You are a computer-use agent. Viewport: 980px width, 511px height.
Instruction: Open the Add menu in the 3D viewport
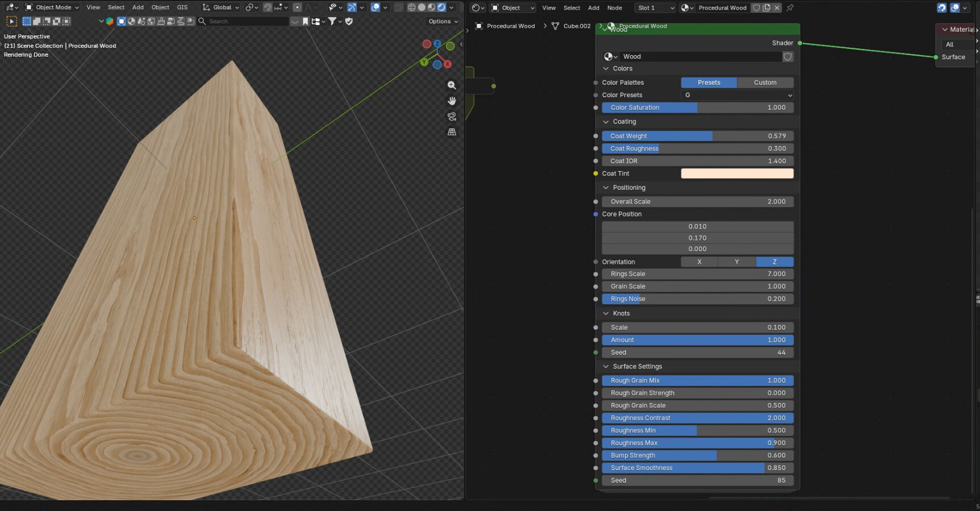pos(138,7)
